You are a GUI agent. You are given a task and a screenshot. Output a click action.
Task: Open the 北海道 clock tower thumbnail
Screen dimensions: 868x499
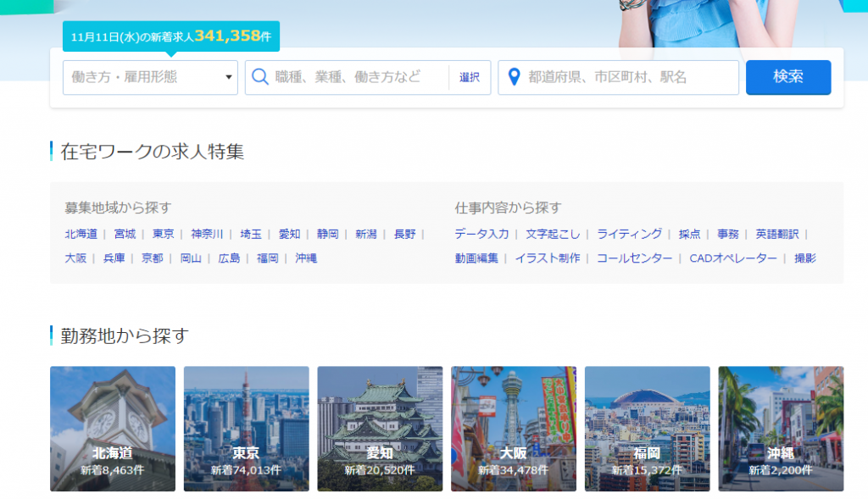(x=113, y=429)
